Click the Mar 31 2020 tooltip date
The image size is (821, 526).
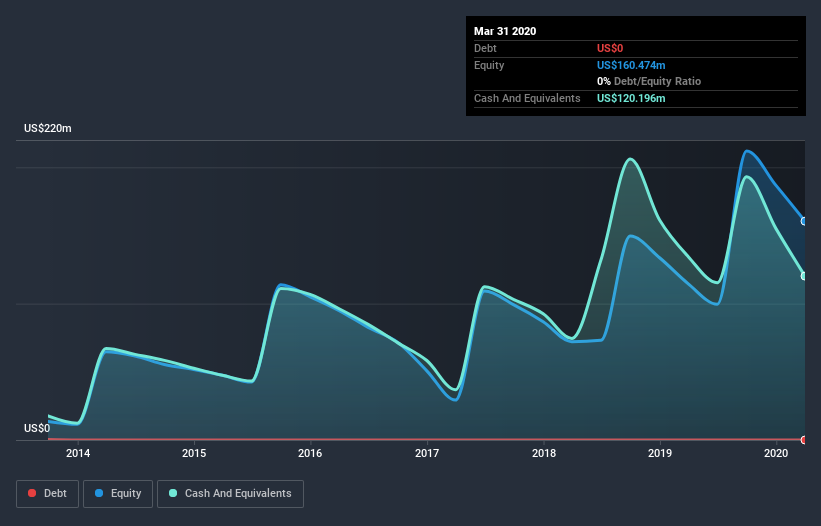pos(505,31)
